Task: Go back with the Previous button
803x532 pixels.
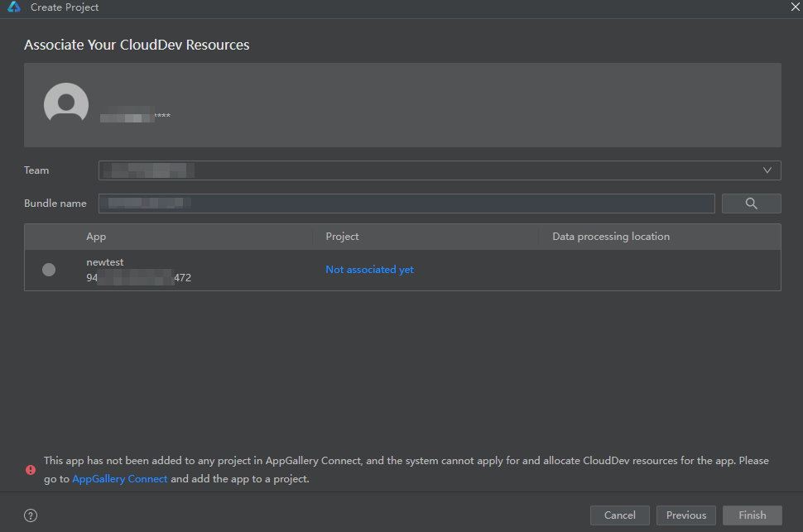Action: tap(685, 515)
